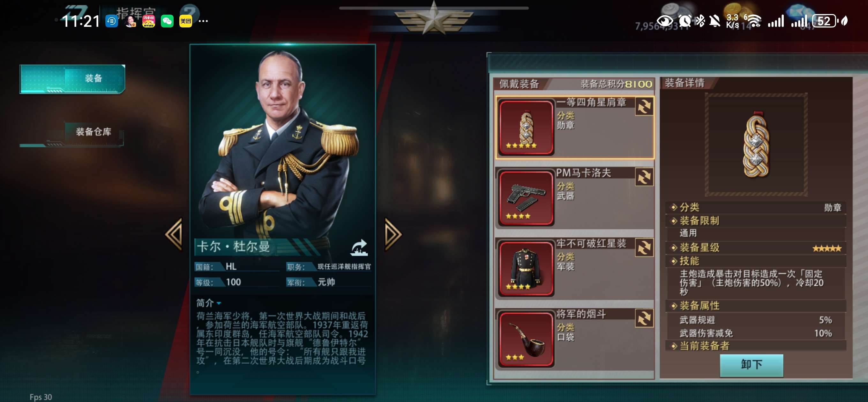Select the PM马卡洛夫 pistol thumbnail
The image size is (868, 402).
click(526, 198)
